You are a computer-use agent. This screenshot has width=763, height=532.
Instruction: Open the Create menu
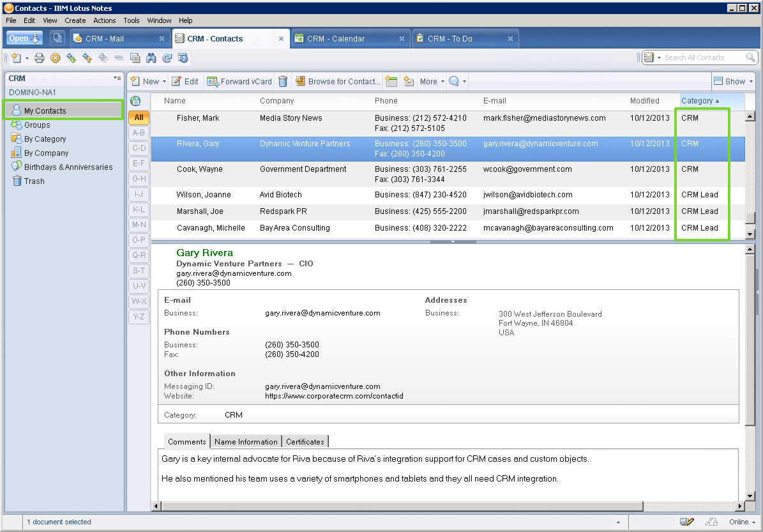75,20
